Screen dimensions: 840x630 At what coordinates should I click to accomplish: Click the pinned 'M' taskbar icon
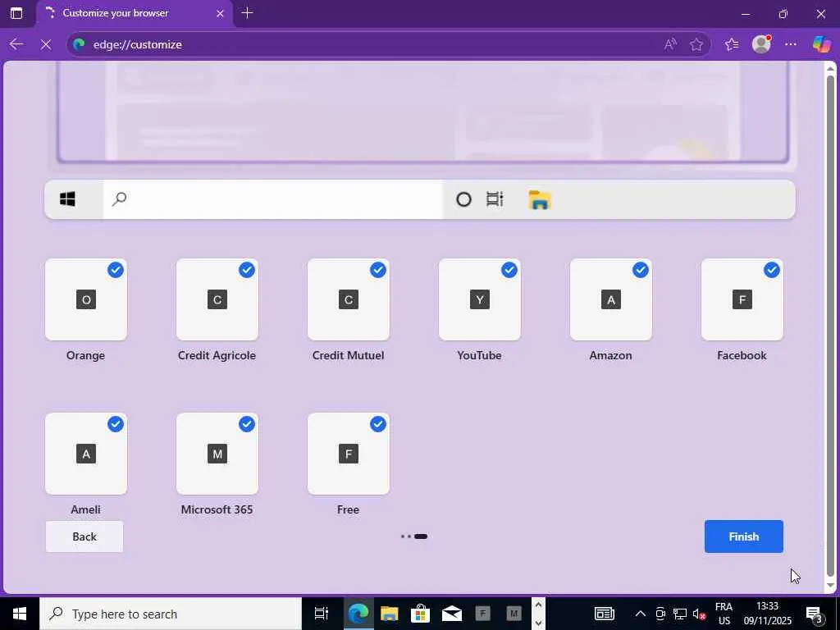(514, 614)
